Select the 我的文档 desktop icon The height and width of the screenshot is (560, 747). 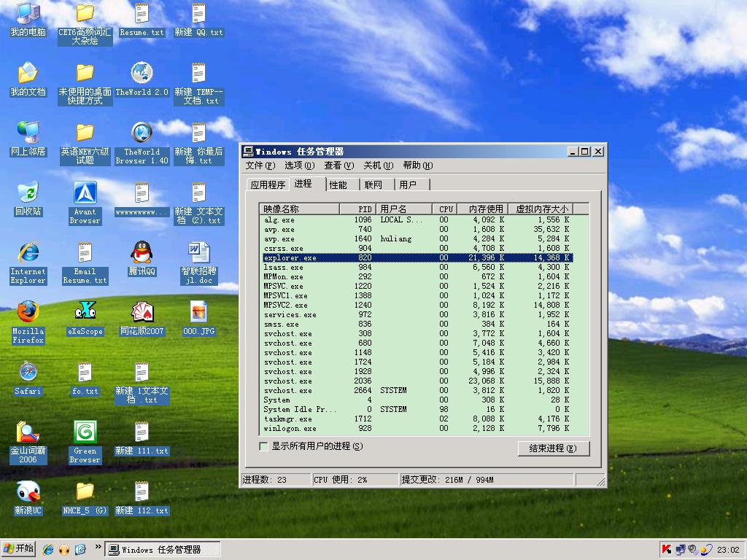28,79
